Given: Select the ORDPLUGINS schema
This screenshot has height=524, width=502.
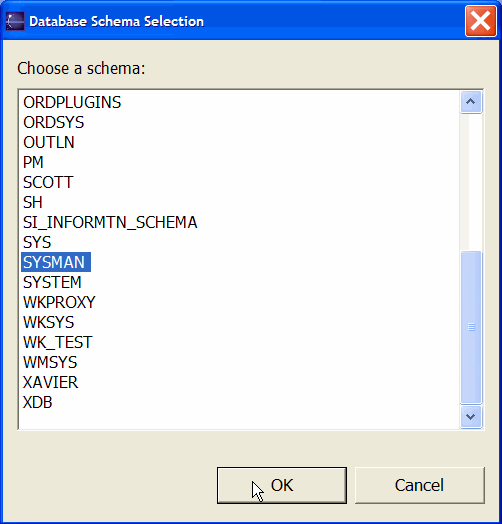Looking at the screenshot, I should pos(72,102).
